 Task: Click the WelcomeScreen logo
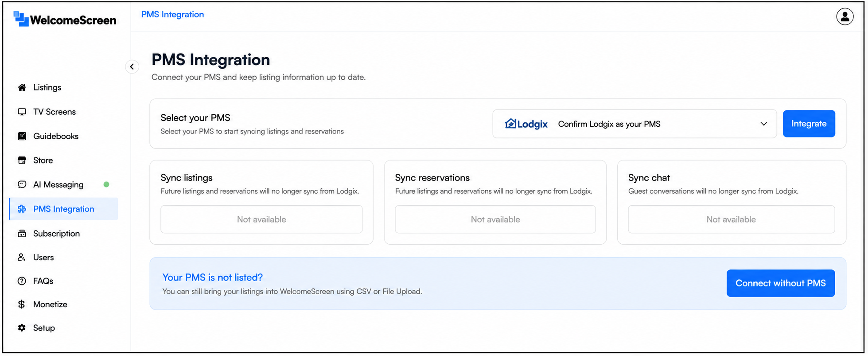(x=65, y=20)
